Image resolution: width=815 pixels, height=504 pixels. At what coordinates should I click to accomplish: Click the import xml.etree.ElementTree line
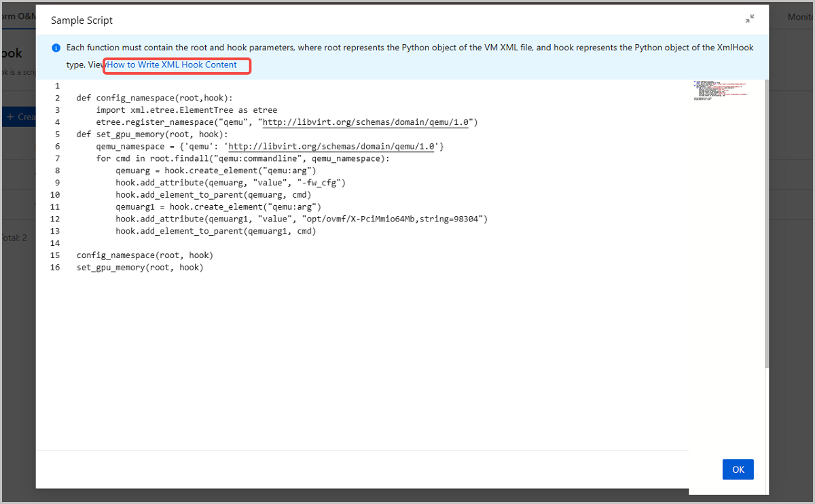coord(186,110)
